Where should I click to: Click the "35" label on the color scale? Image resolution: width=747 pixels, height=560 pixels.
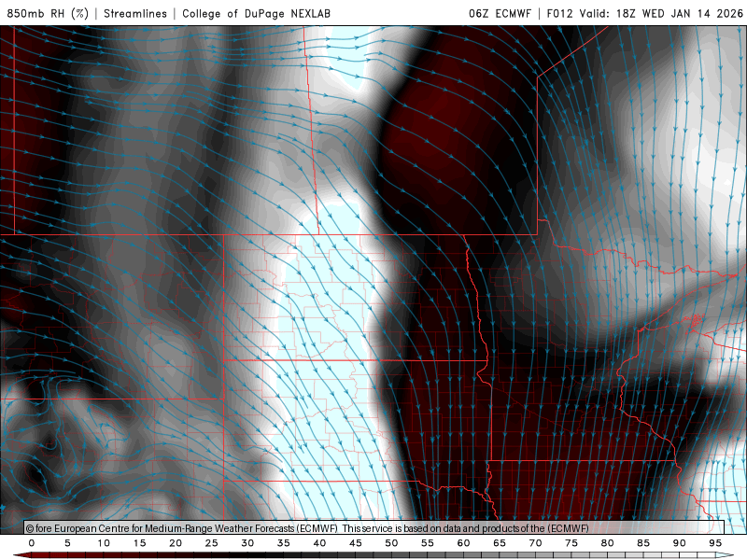coord(284,543)
